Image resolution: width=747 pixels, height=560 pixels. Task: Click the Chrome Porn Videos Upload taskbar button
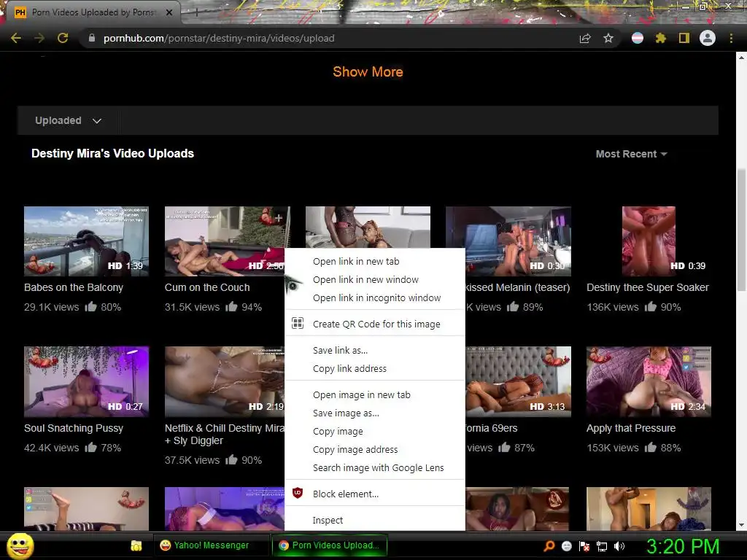click(329, 545)
